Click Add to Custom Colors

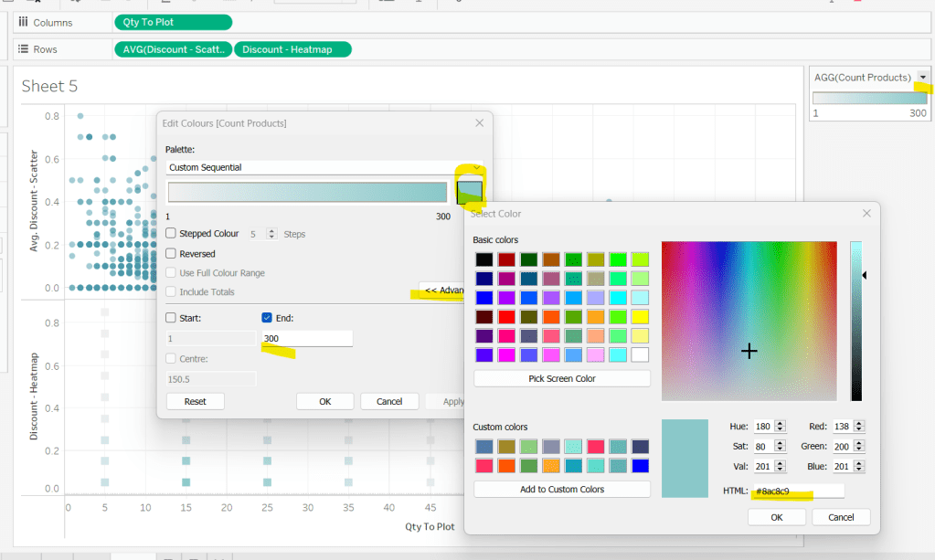pyautogui.click(x=561, y=490)
